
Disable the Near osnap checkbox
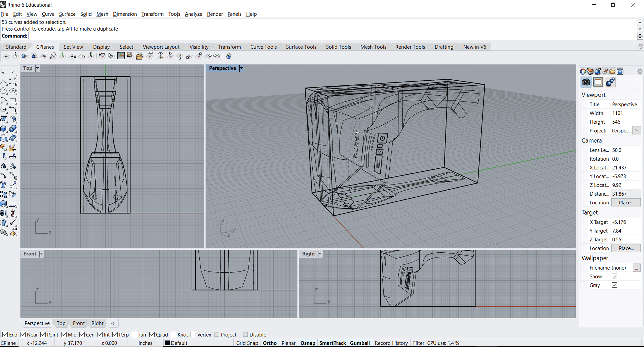(x=23, y=335)
